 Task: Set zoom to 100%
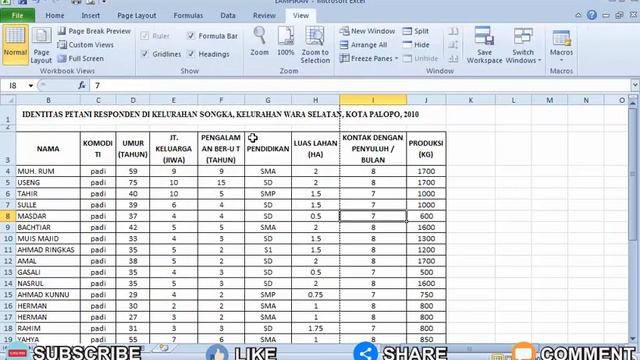[286, 42]
